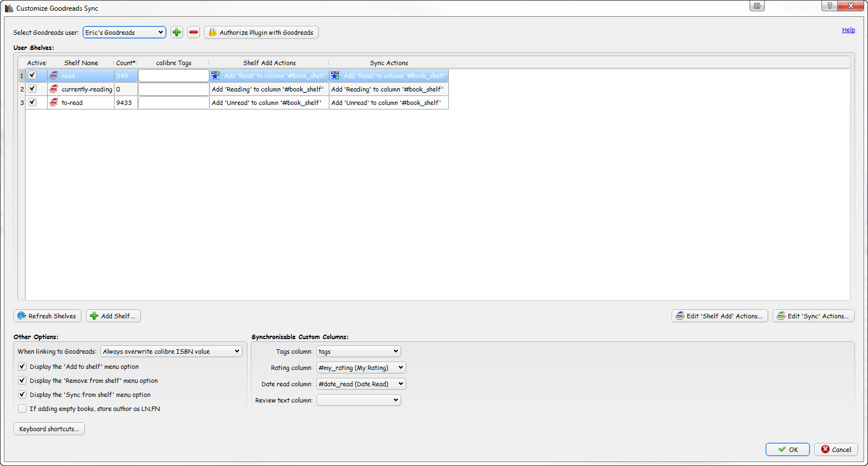Viewport: 868px width, 466px height.
Task: Click star icon in read row Sync Actions
Action: pyautogui.click(x=336, y=76)
